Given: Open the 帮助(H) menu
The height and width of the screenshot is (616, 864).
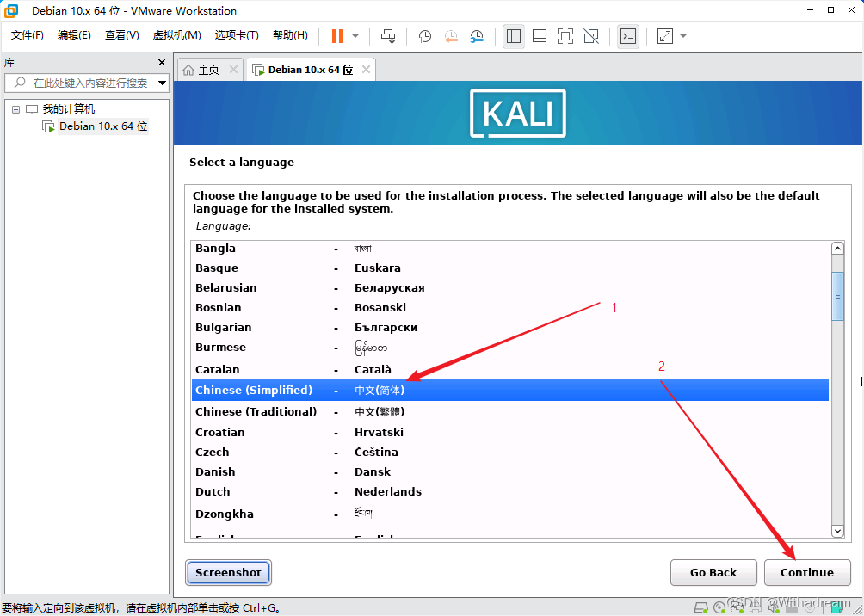Looking at the screenshot, I should [x=290, y=35].
